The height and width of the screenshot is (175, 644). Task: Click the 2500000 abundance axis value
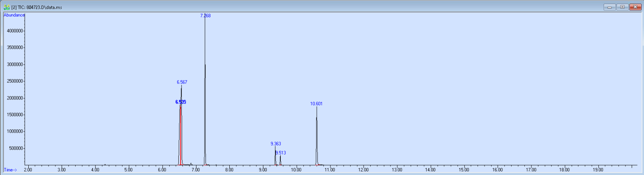coord(14,81)
